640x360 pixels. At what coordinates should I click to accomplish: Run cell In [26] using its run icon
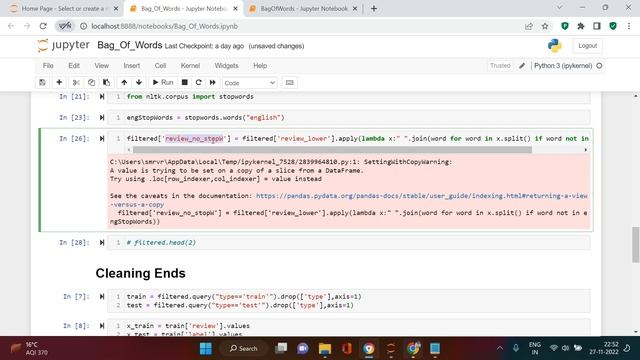[102, 139]
